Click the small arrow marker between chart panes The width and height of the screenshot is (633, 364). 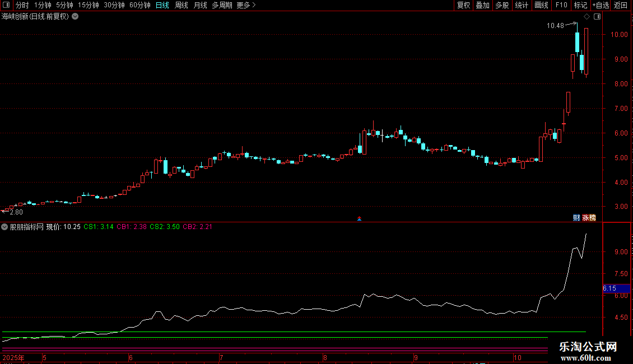pos(359,218)
